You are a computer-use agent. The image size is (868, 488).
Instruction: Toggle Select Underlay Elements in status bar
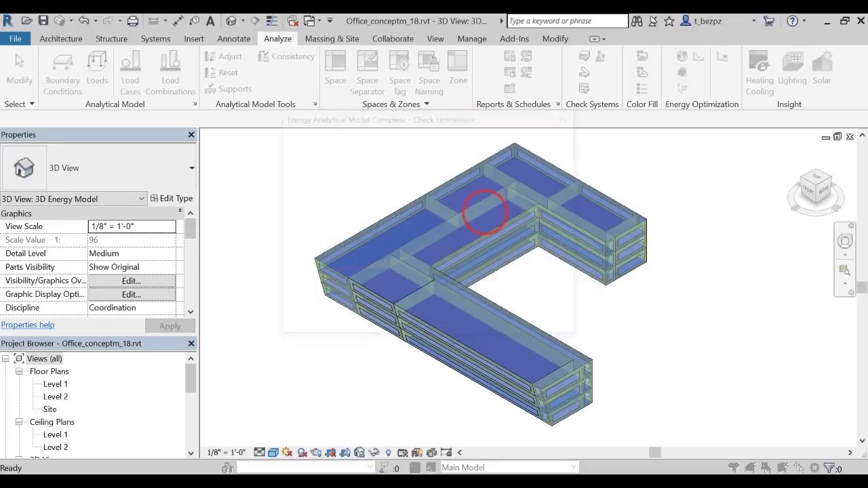749,468
